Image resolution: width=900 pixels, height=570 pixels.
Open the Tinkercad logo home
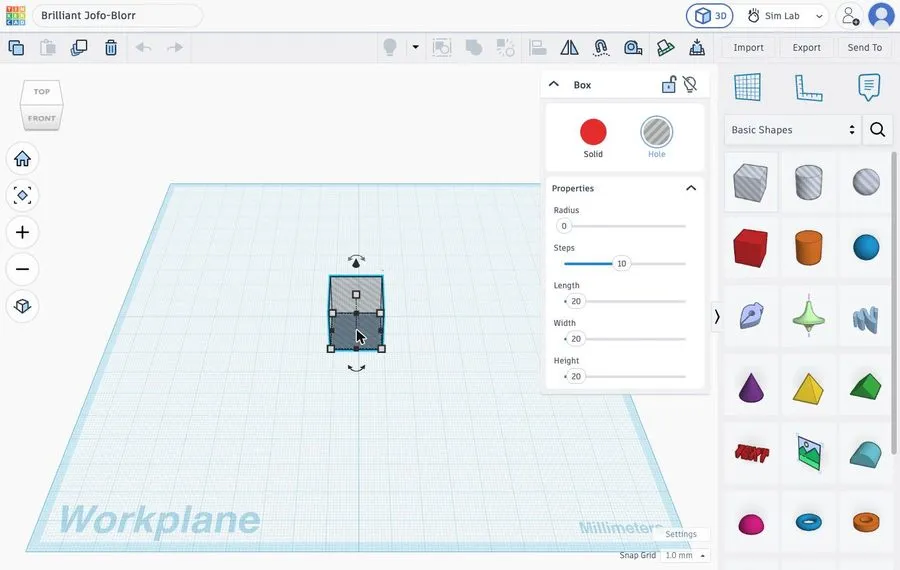(15, 15)
